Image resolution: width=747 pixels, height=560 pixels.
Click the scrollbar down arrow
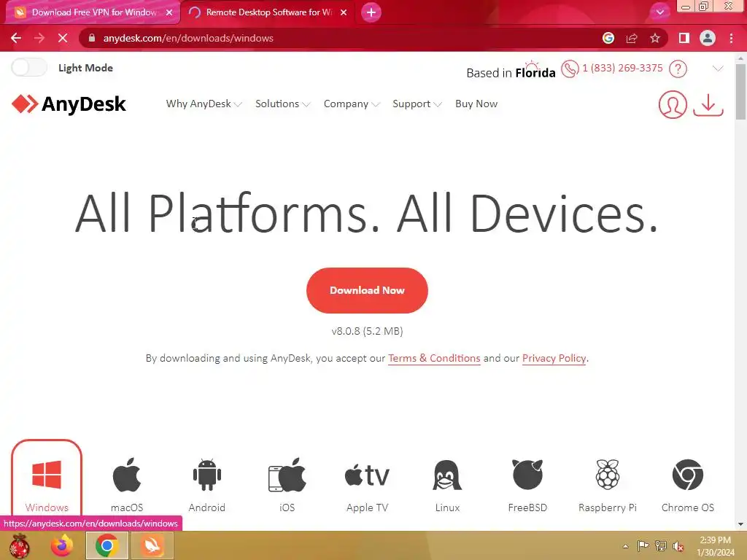[x=740, y=524]
